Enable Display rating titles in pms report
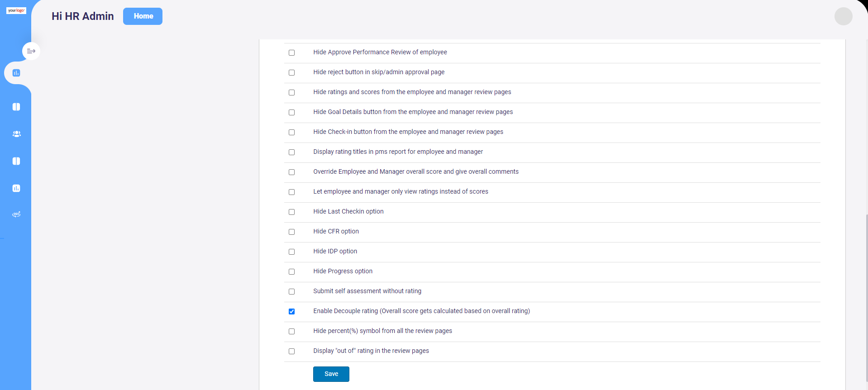Screen dimensions: 868x390 [291, 152]
